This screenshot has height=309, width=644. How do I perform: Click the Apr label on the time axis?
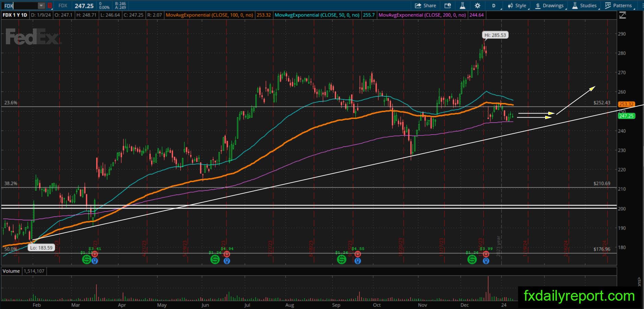(122, 305)
